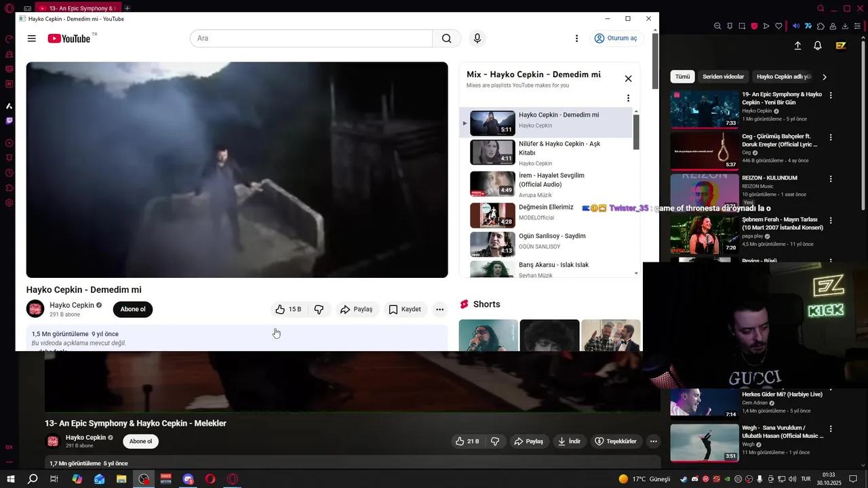The width and height of the screenshot is (868, 488).
Task: Open options for Ceg - Çürümüş Bahçeler video
Action: click(831, 138)
